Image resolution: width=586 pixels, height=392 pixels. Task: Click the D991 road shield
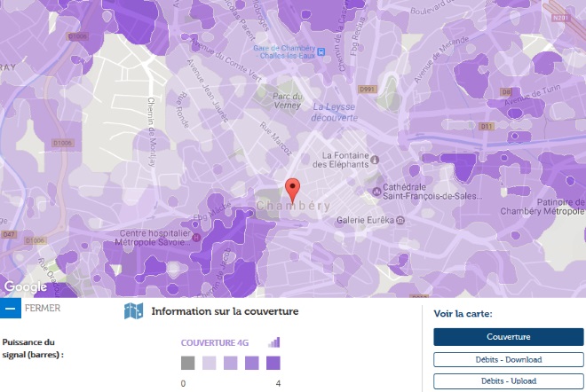368,90
